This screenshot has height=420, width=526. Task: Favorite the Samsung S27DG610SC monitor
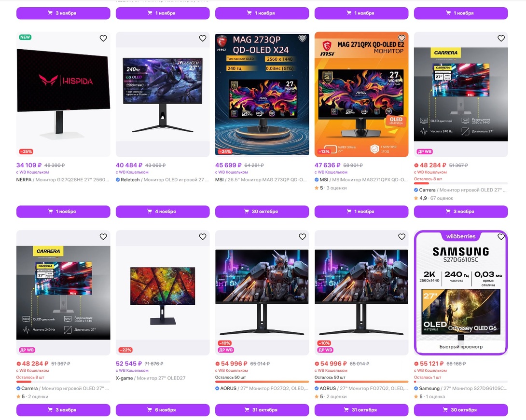(x=501, y=237)
